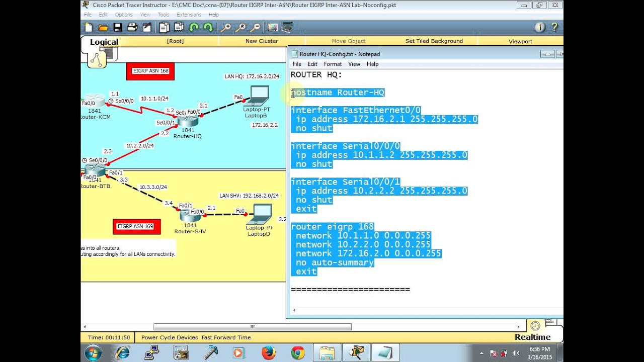The width and height of the screenshot is (644, 362).
Task: Open the Notepad Format menu
Action: point(333,64)
